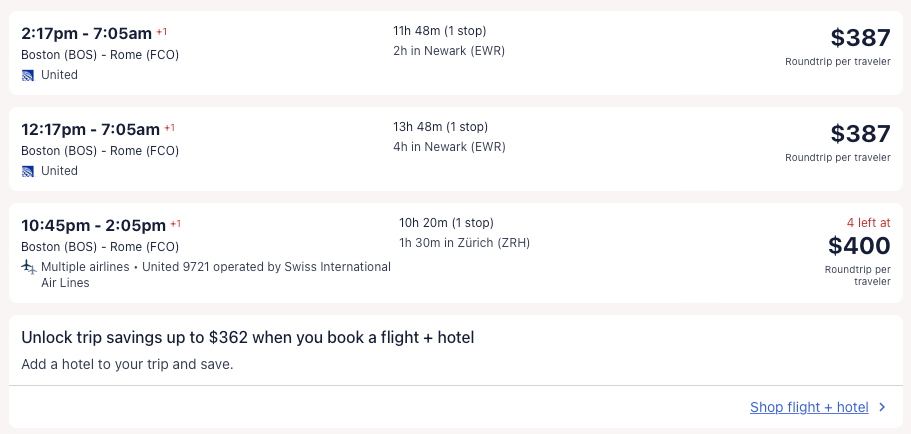Click the $400 roundtrip price
Image resolution: width=911 pixels, height=434 pixels.
click(859, 245)
